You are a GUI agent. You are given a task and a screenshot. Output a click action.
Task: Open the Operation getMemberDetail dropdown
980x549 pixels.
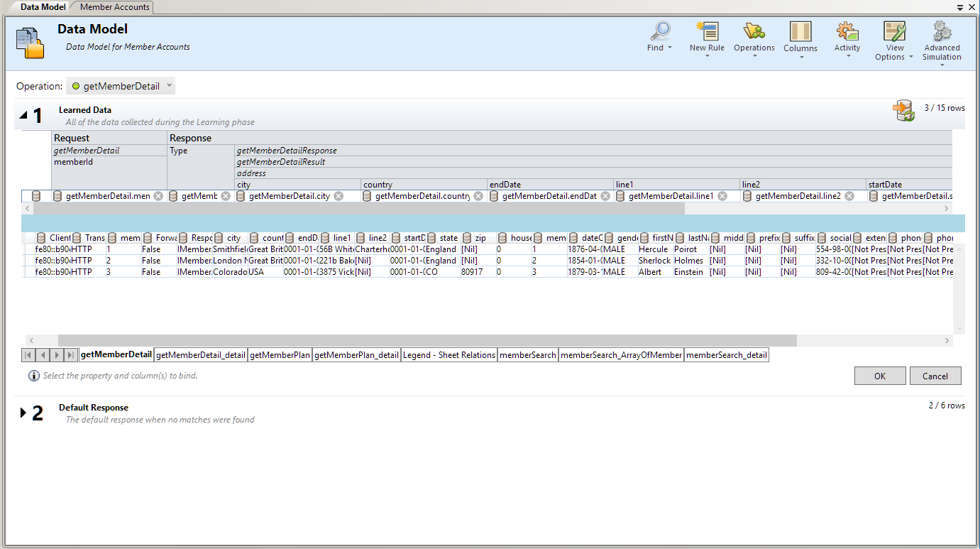121,87
